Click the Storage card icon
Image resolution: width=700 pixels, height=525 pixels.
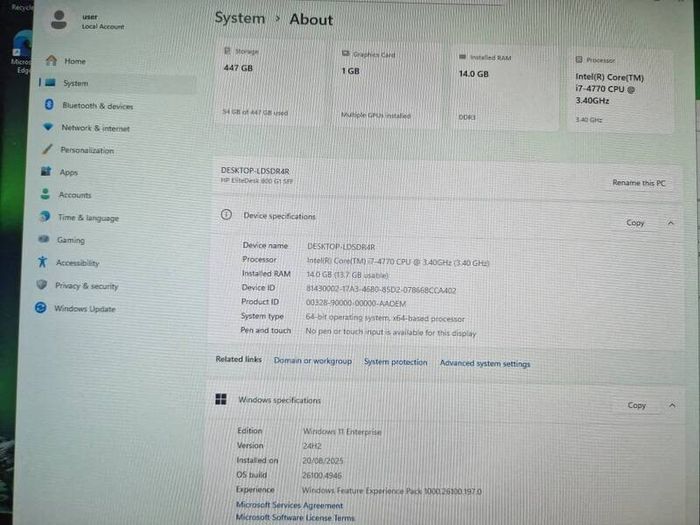pyautogui.click(x=227, y=50)
